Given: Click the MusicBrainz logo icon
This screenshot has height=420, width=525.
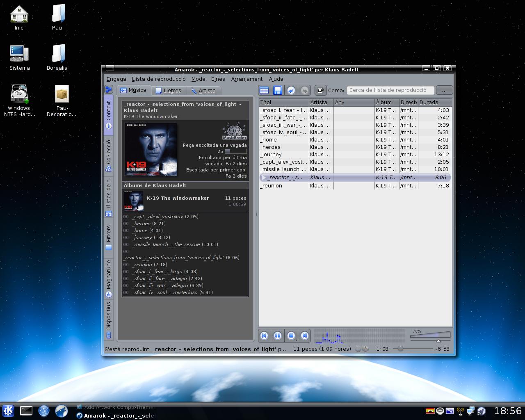Looking at the screenshot, I should click(235, 131).
